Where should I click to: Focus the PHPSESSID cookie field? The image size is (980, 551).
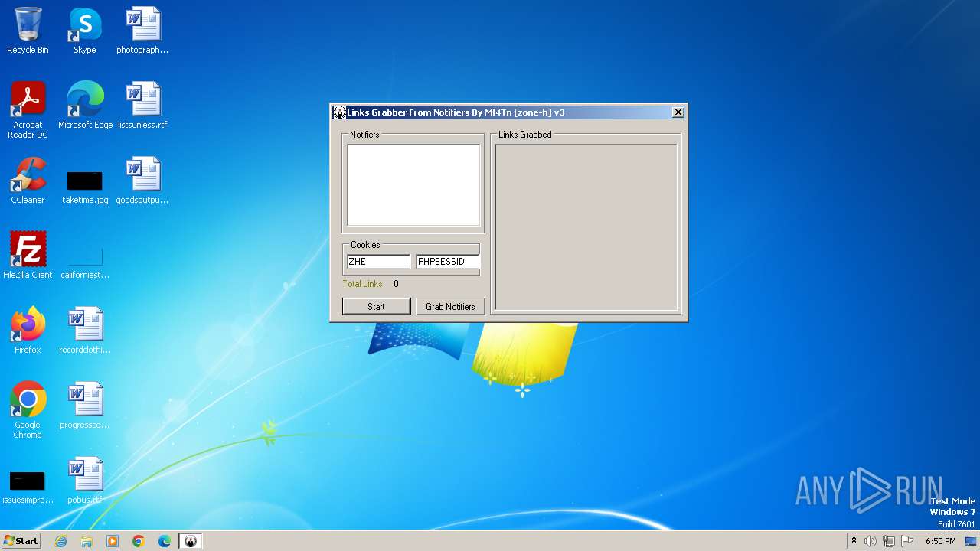tap(448, 262)
